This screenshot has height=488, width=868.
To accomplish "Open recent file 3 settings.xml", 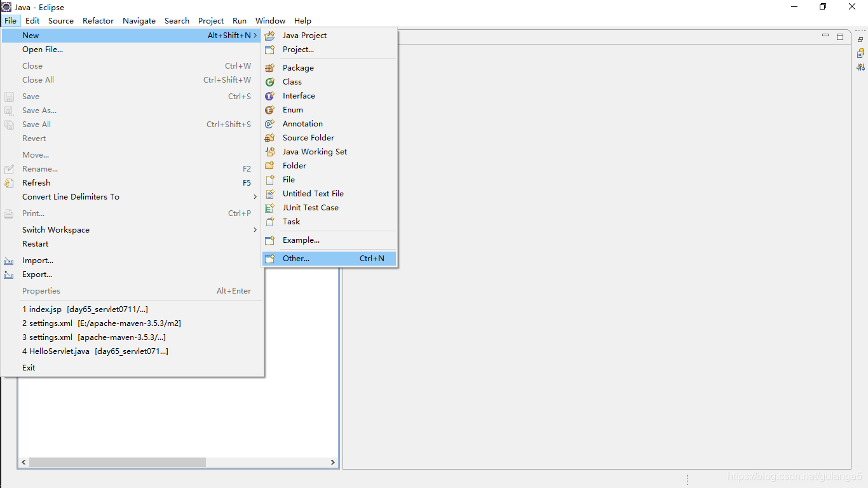I will click(132, 337).
